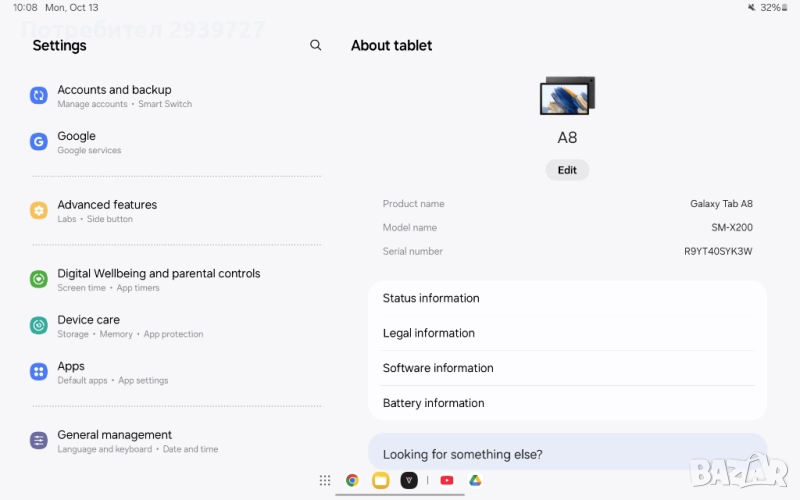Open General management settings
The image size is (800, 500).
click(x=114, y=441)
